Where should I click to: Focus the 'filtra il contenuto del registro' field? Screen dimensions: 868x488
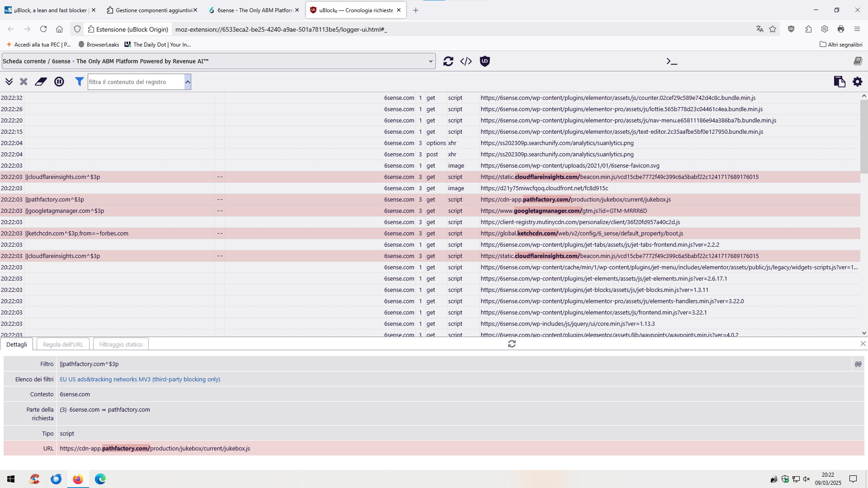[x=136, y=82]
